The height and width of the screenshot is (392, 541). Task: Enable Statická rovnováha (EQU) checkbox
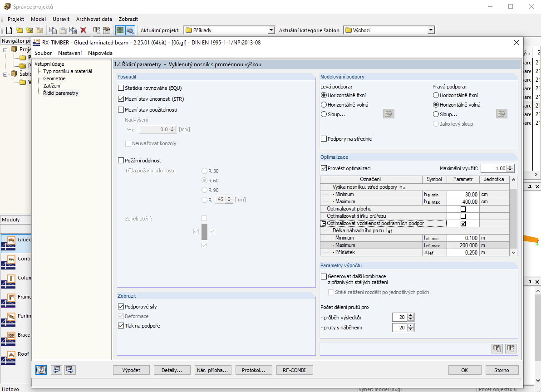coord(121,88)
